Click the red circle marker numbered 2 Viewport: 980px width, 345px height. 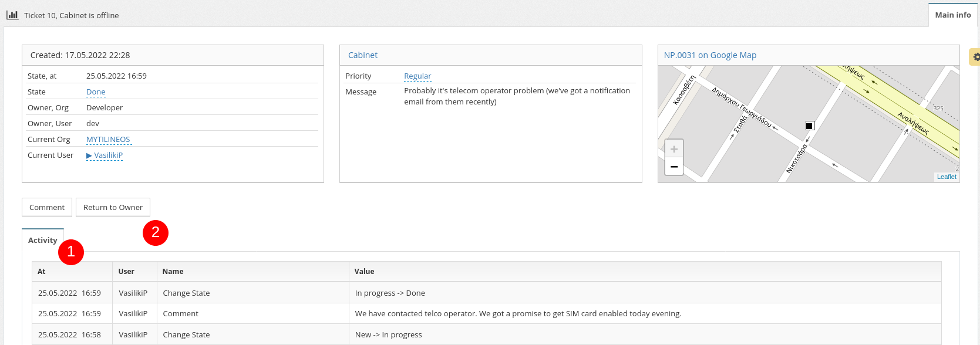(x=156, y=232)
